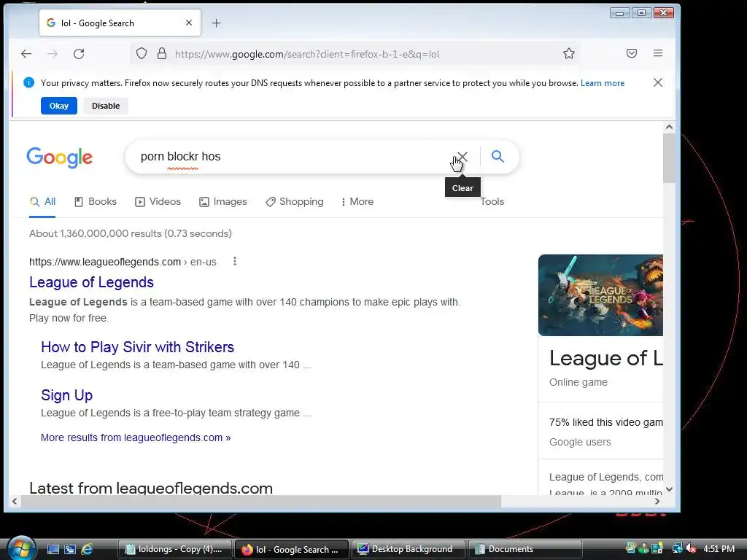Click the Okay button in the privacy bar
The height and width of the screenshot is (560, 747).
click(x=59, y=106)
